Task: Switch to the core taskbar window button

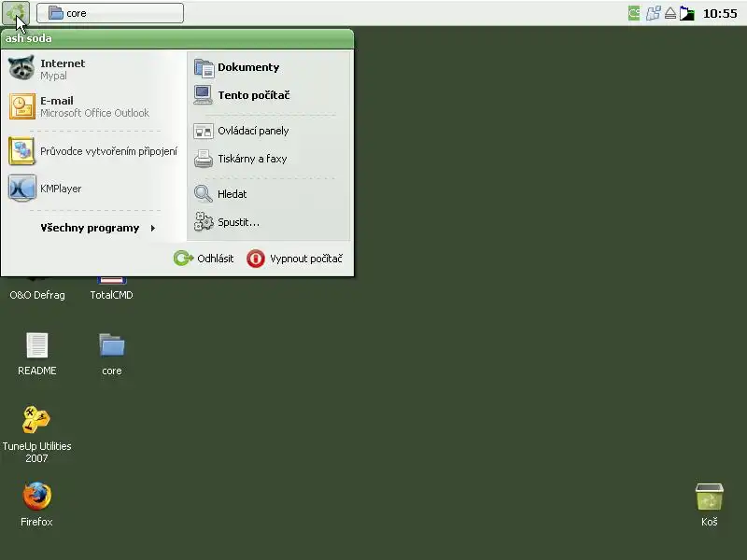Action: point(110,13)
